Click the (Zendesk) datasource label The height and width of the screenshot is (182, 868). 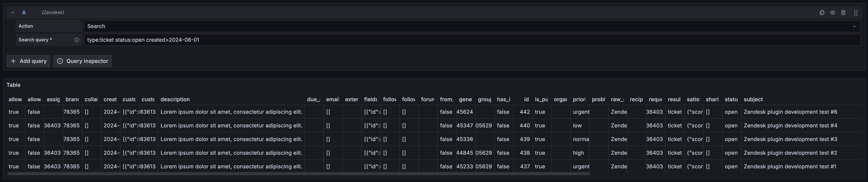coord(53,13)
